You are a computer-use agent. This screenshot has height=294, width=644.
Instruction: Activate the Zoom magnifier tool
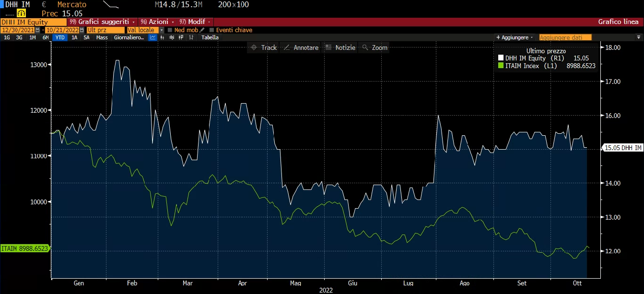pos(375,47)
